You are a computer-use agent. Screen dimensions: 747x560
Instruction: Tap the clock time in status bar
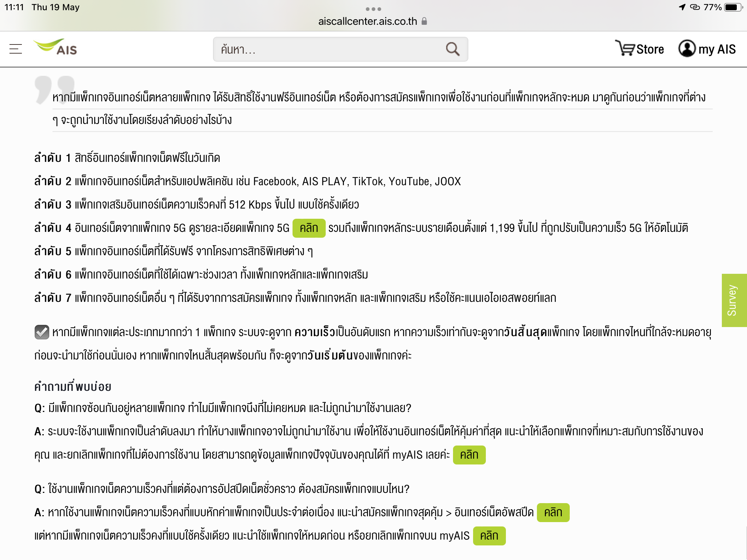point(14,7)
